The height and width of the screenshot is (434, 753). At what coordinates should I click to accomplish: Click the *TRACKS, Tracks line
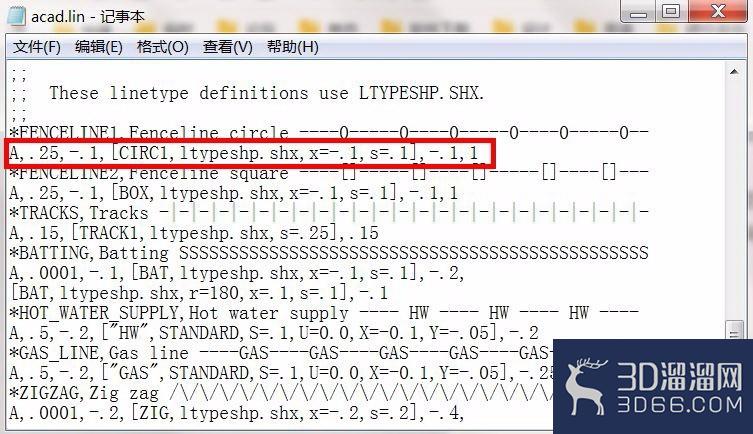pyautogui.click(x=329, y=213)
